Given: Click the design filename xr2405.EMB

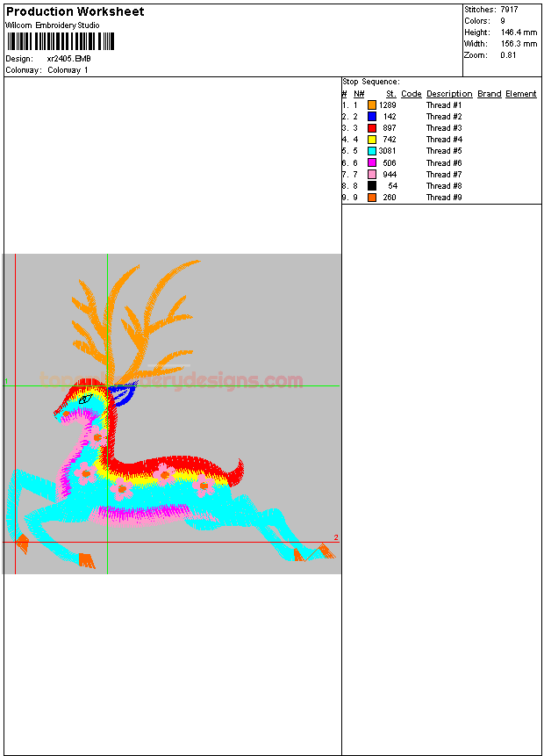Looking at the screenshot, I should click(x=68, y=59).
